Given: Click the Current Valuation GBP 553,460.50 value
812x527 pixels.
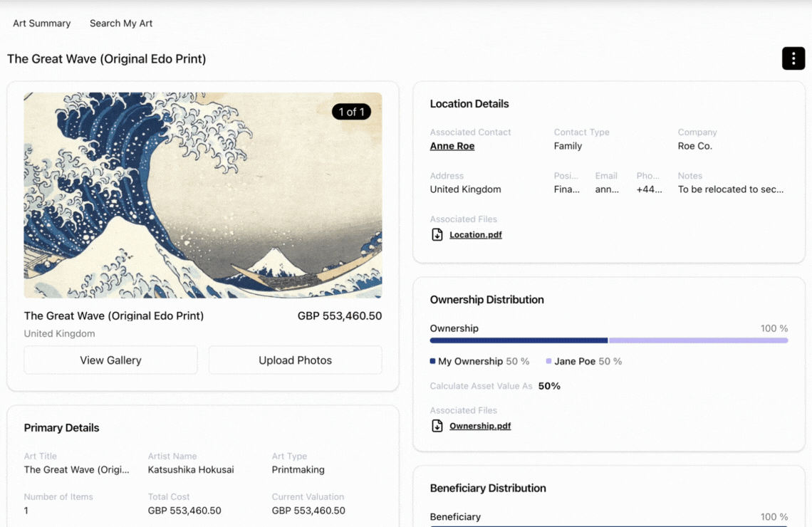Looking at the screenshot, I should click(x=308, y=511).
